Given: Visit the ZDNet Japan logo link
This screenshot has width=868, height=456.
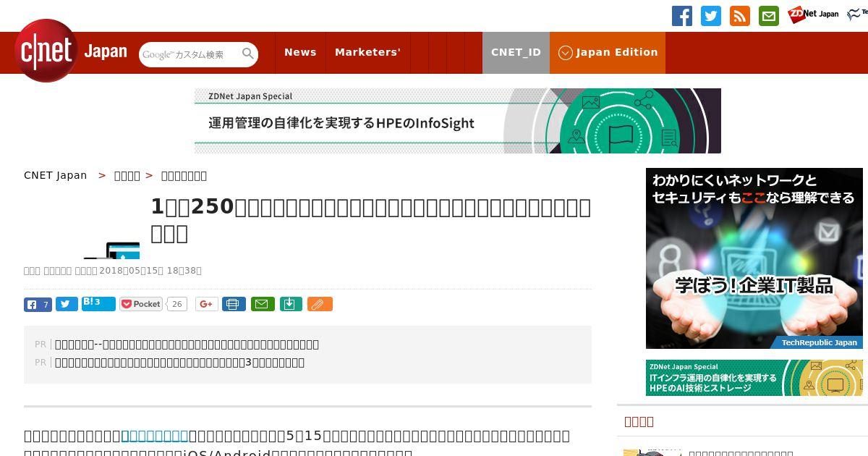Looking at the screenshot, I should point(813,14).
